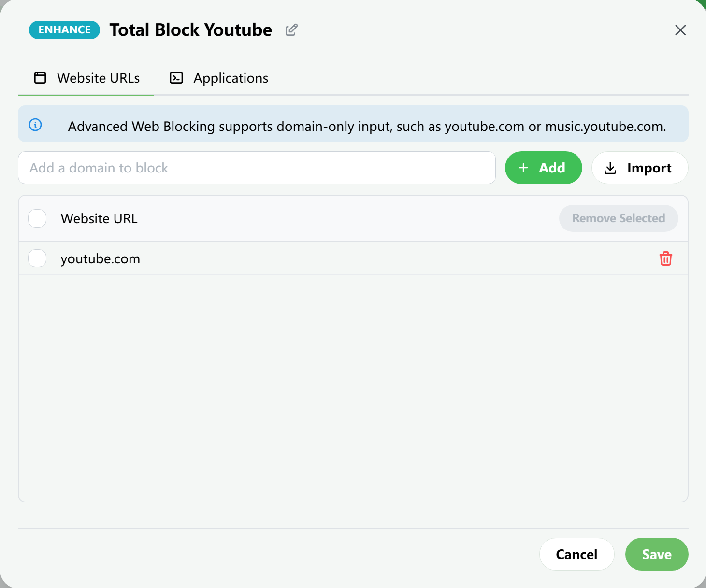
Task: Save the block rule
Action: pos(656,554)
